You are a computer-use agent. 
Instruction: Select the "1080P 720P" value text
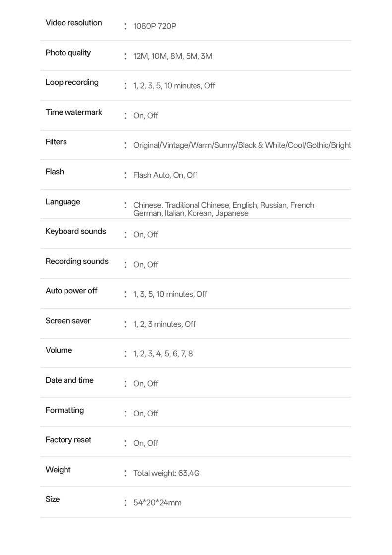click(x=154, y=26)
